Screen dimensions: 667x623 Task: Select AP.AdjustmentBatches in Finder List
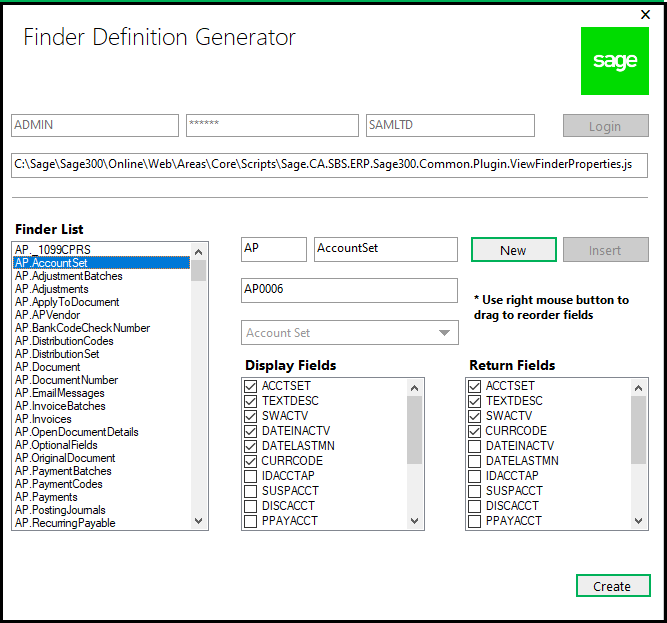101,276
